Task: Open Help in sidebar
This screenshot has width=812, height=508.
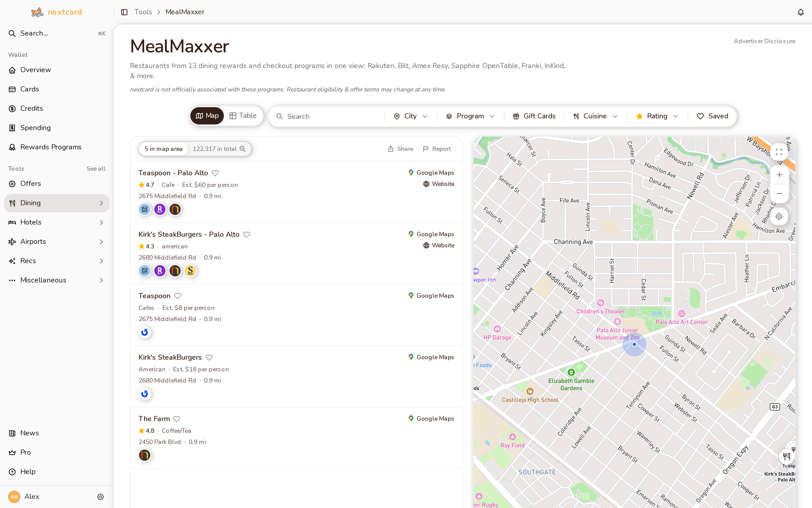Action: pos(57,472)
